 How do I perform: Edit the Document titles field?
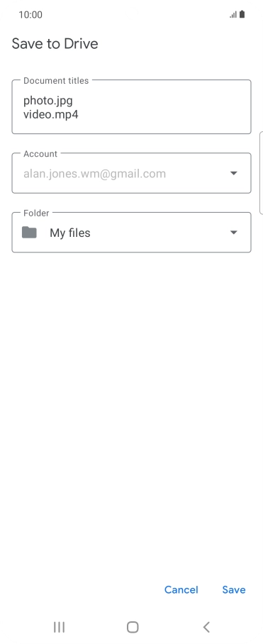pyautogui.click(x=131, y=107)
